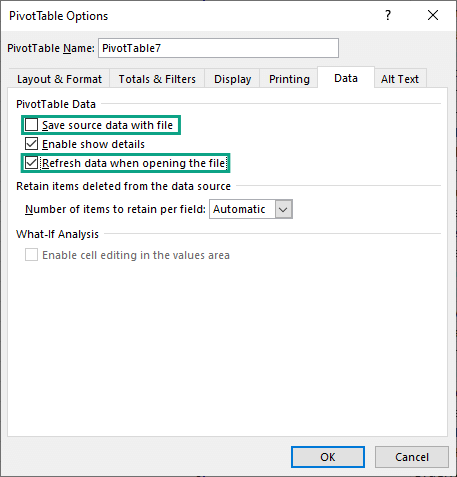
Task: Enable Save source data with file
Action: tap(32, 125)
